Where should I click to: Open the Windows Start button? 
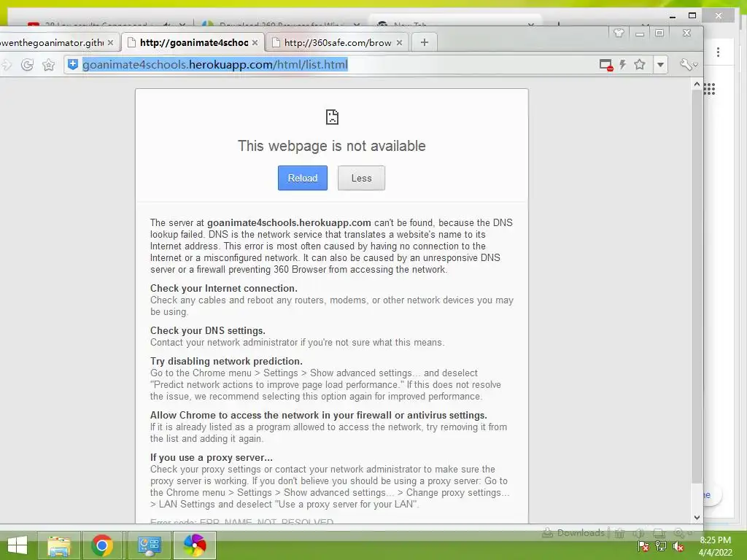click(x=18, y=545)
